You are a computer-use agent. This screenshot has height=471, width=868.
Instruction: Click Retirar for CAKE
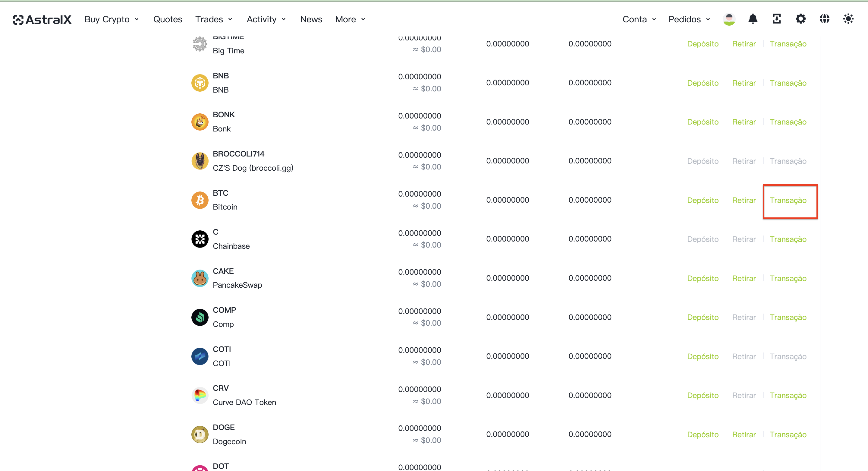(744, 278)
